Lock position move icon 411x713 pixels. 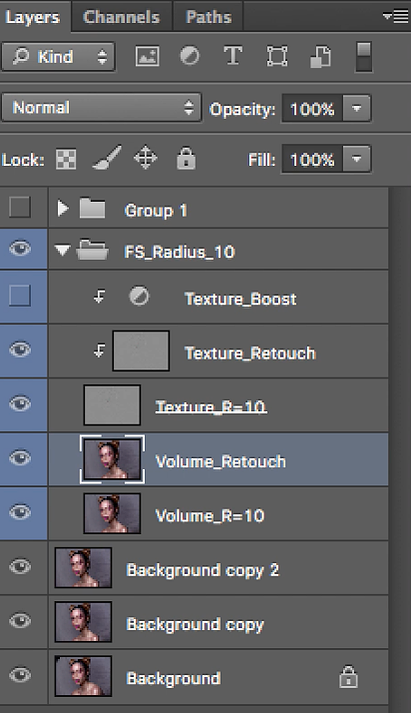coord(145,159)
